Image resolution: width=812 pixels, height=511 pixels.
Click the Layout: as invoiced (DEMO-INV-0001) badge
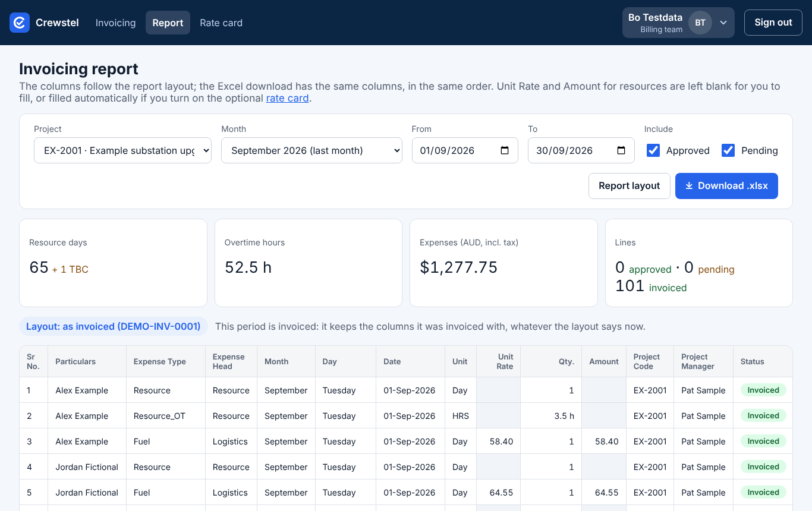(x=114, y=326)
